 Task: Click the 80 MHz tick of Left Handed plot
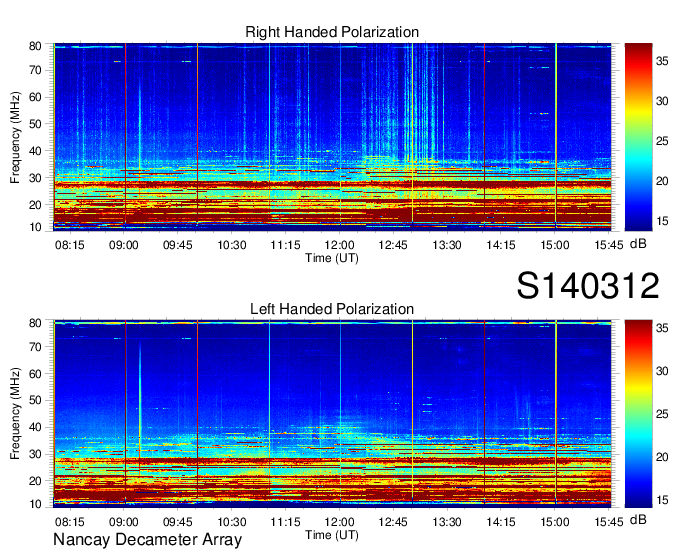[35, 323]
